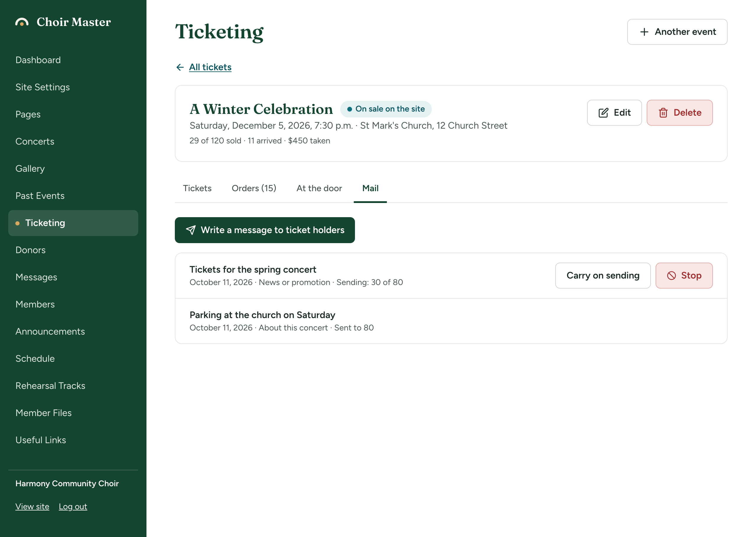Go to Pages in the sidebar
The image size is (756, 537).
click(73, 114)
